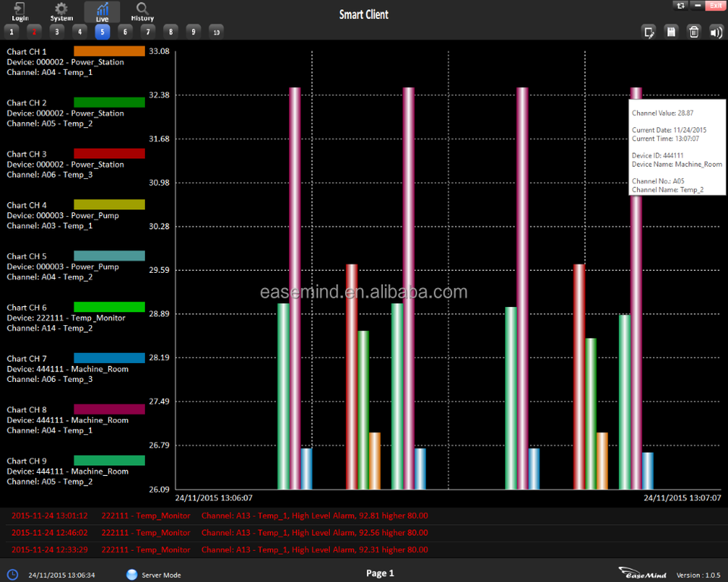Save chart with floppy disk icon
728x582 pixels.
pyautogui.click(x=670, y=31)
